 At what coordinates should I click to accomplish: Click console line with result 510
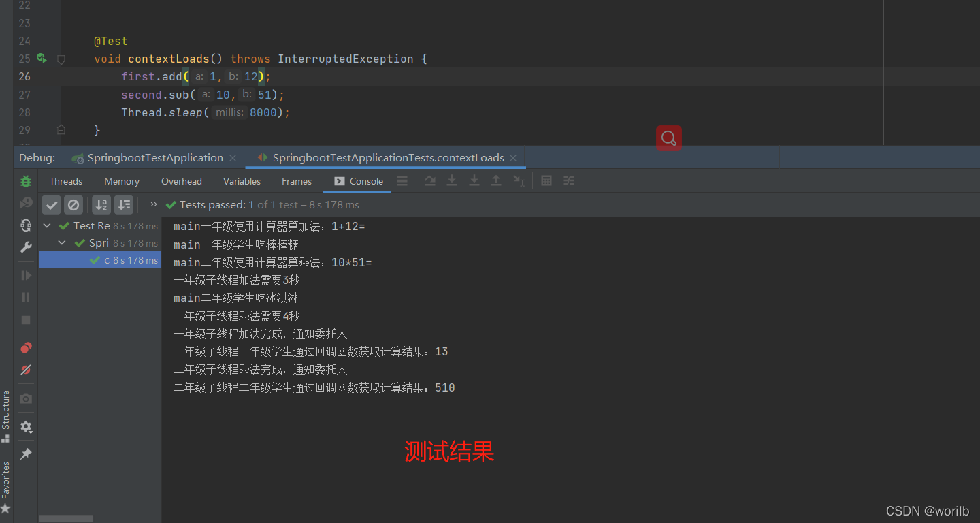tap(314, 387)
